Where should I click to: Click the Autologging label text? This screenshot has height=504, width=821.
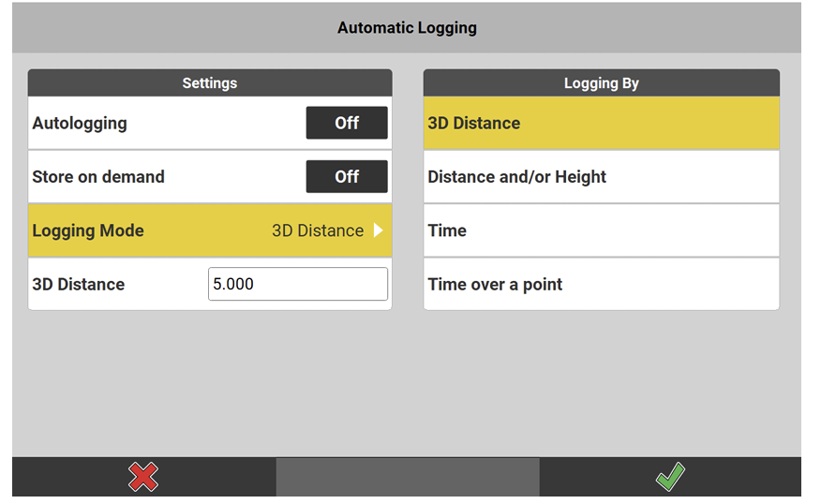pyautogui.click(x=80, y=123)
